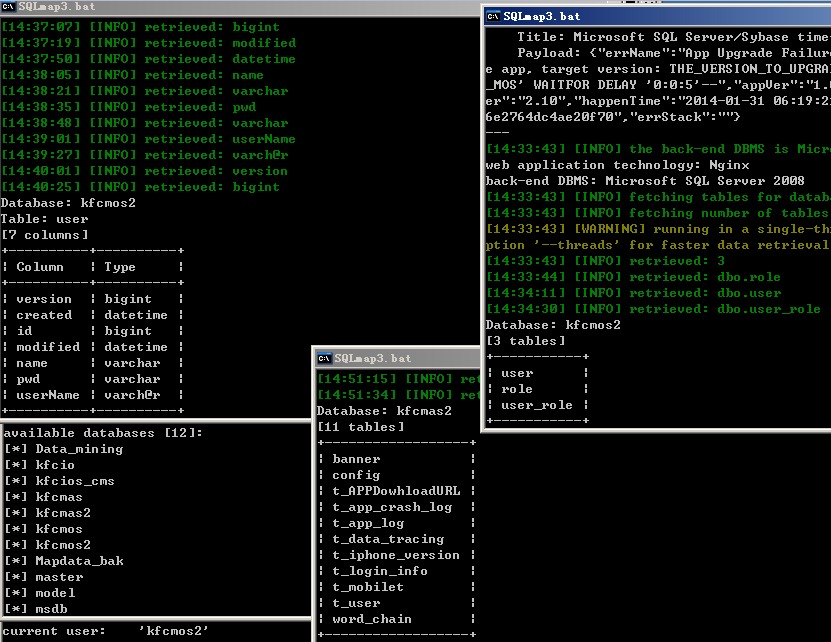Viewport: 831px width, 642px height.
Task: Click the 'kfcio' database entry
Action: [x=55, y=465]
